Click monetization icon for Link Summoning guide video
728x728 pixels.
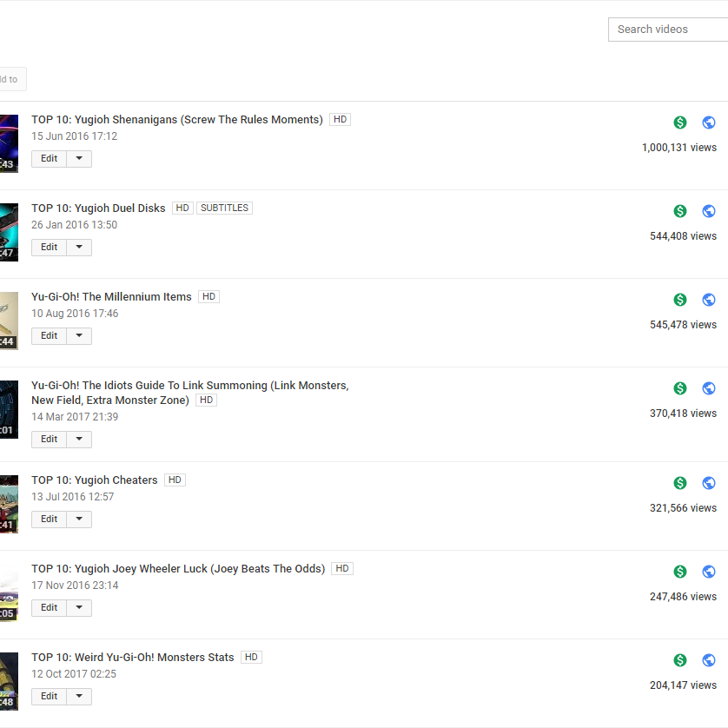click(680, 388)
